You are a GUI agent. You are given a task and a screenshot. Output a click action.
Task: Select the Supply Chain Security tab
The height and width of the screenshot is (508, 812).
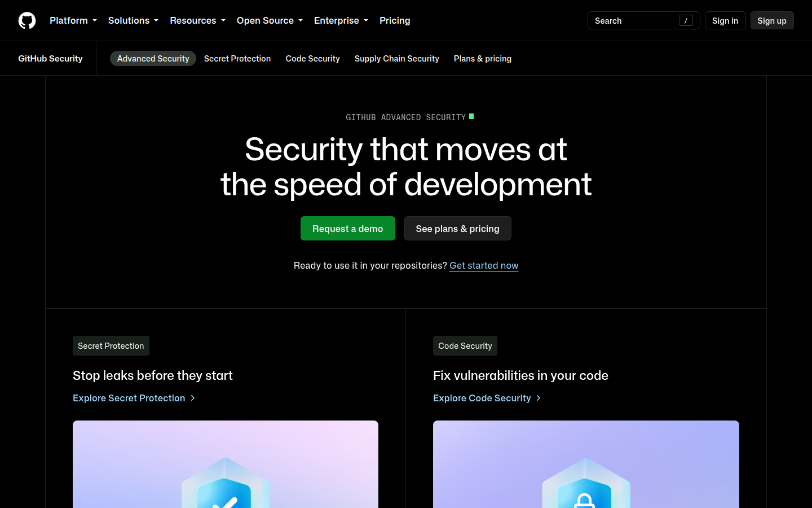click(x=397, y=59)
